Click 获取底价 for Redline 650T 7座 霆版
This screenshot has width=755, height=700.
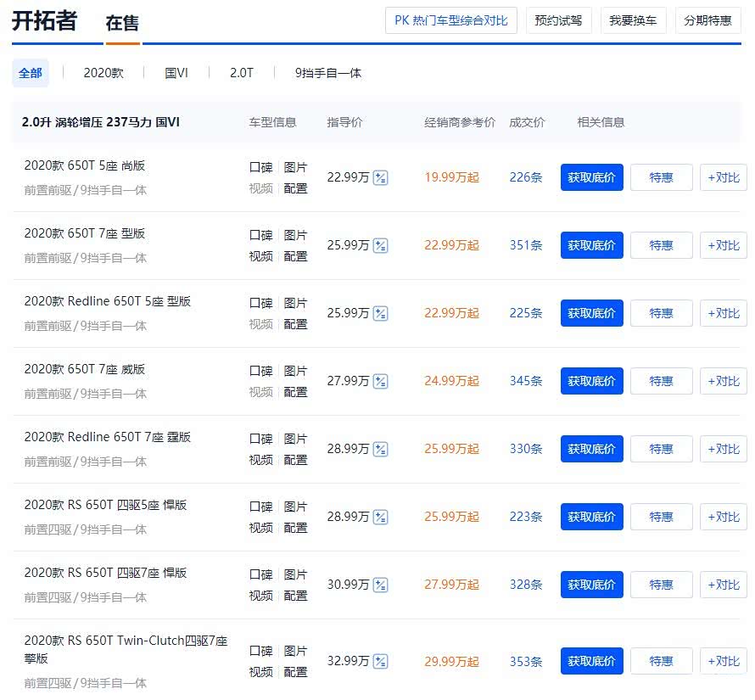pyautogui.click(x=592, y=449)
